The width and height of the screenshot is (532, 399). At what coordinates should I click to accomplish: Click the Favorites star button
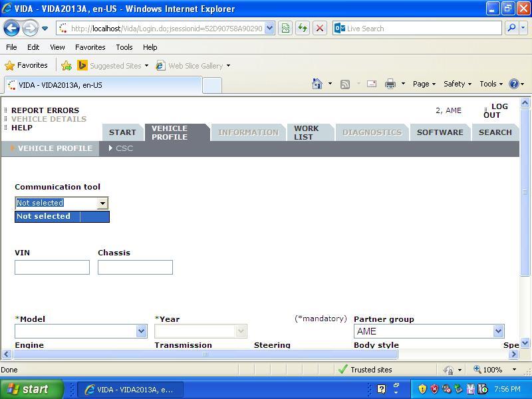click(x=27, y=65)
